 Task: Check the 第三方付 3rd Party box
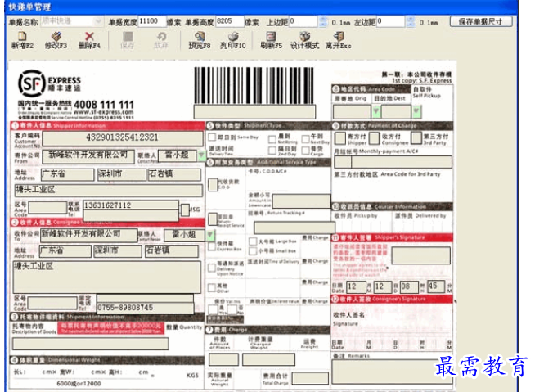(x=416, y=138)
